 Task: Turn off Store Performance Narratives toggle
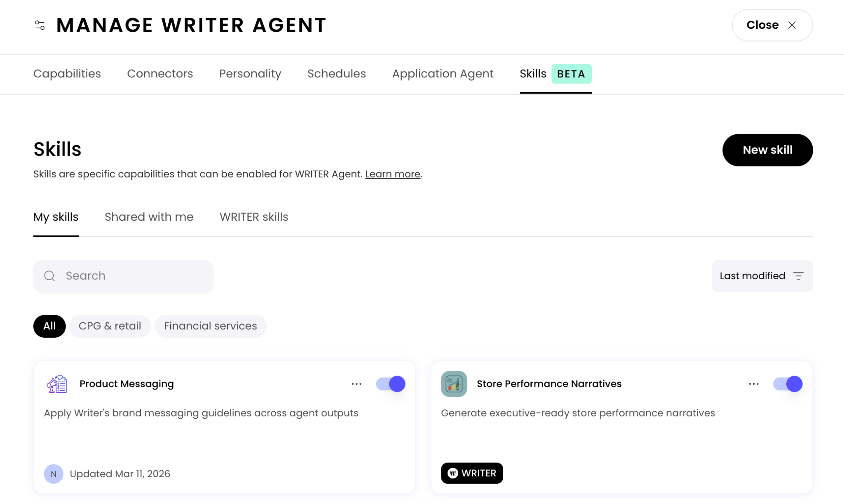point(788,384)
